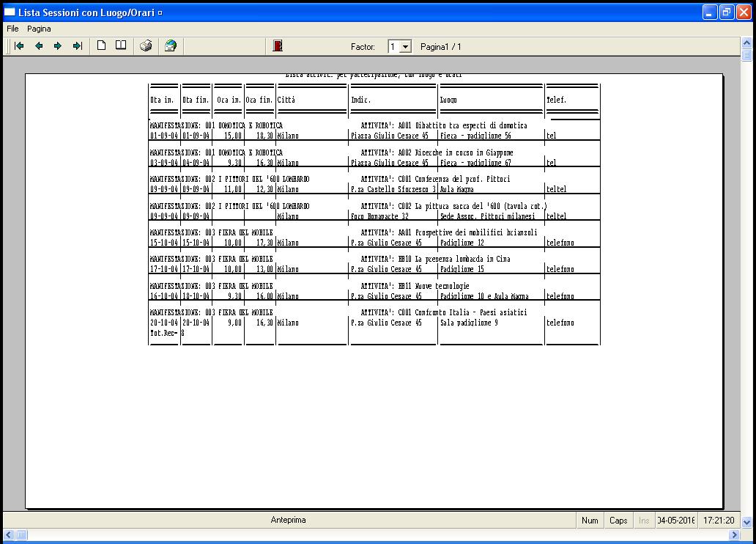Viewport: 756px width, 544px height.
Task: Show two-page book view icon
Action: (121, 45)
